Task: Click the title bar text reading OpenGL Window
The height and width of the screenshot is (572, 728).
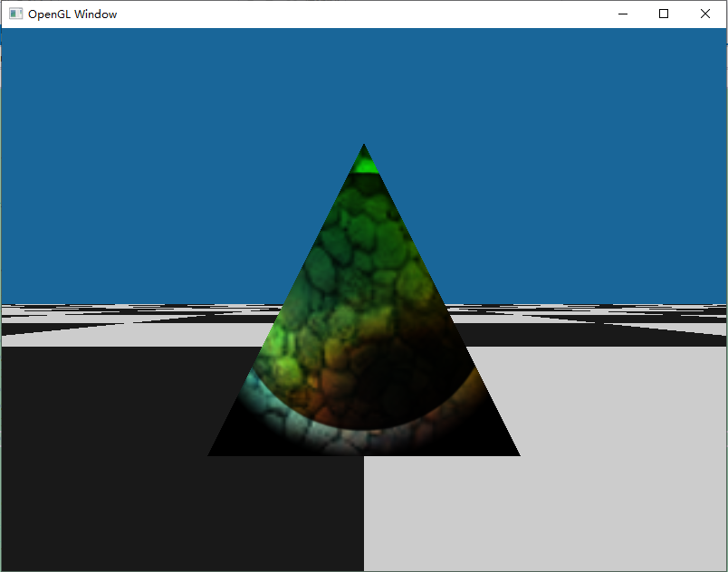Action: pos(72,14)
